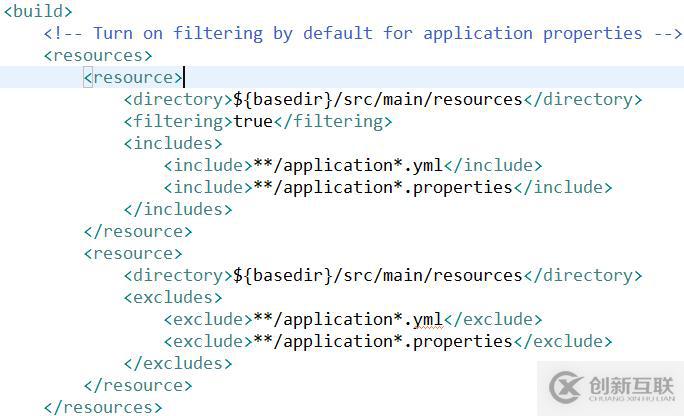Viewport: 684px width, 416px height.
Task: Click the directory line above the excludes tag
Action: pos(382,275)
